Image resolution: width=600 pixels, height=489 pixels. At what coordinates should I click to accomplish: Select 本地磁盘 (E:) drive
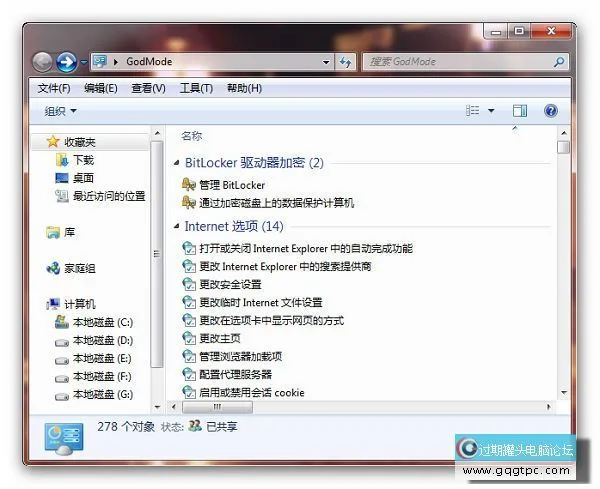[x=102, y=359]
